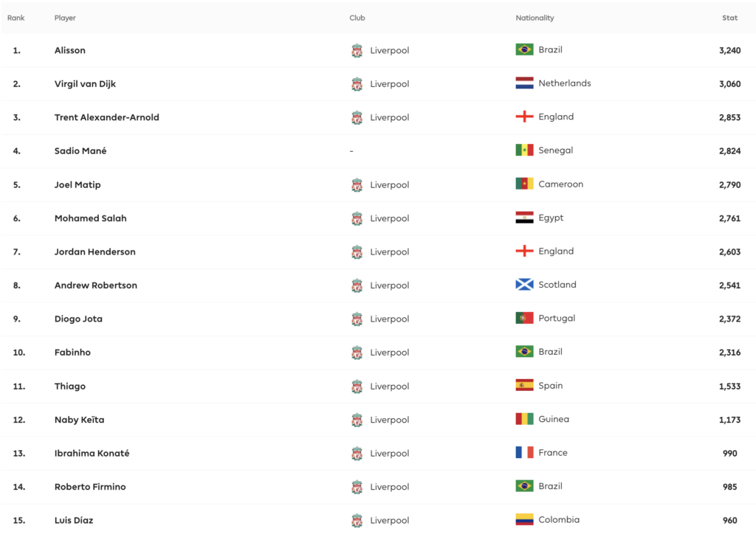This screenshot has height=537, width=756.
Task: Click the Cameroon flag icon
Action: coord(524,184)
